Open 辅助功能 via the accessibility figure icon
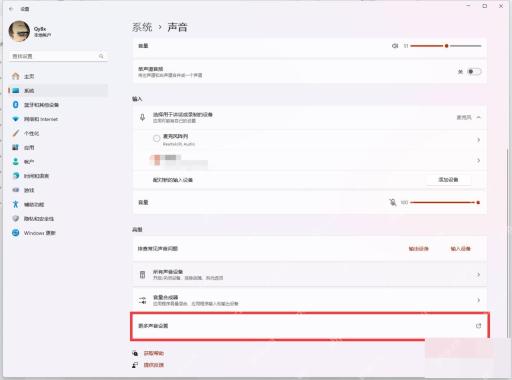 coord(15,204)
